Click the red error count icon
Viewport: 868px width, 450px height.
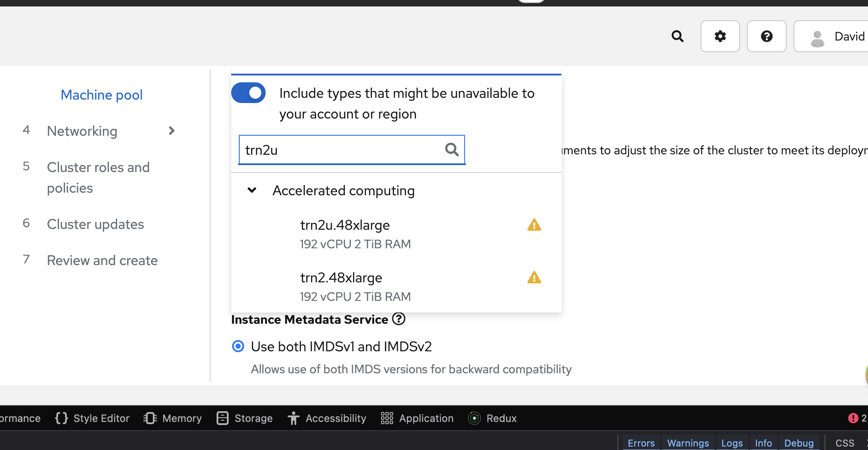[x=852, y=418]
